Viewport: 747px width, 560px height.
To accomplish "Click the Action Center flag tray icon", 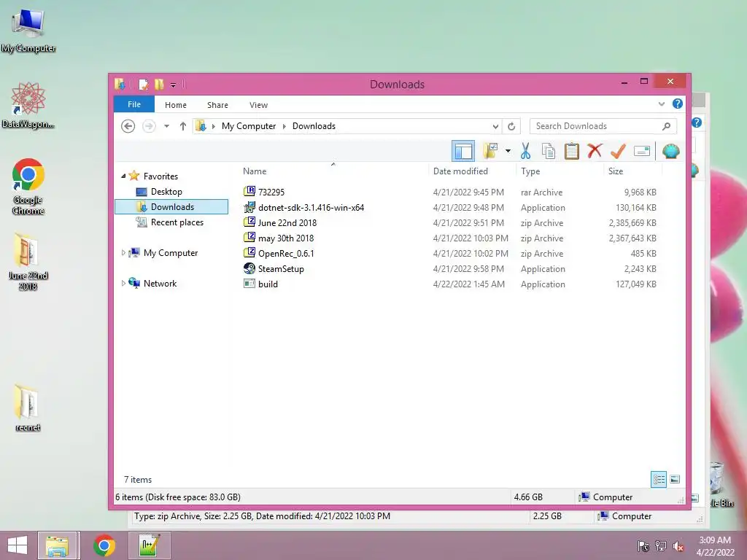I will pos(643,546).
